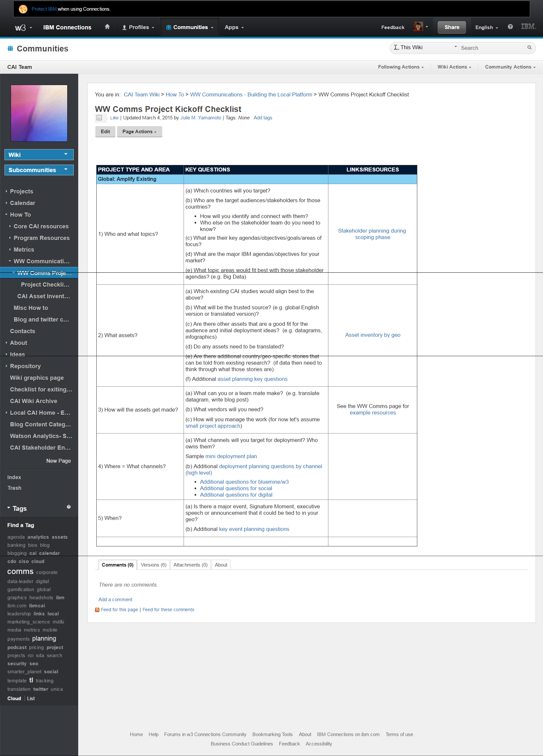Screen dimensions: 543x756
Task: Click the search magnifier icon
Action: coord(529,48)
